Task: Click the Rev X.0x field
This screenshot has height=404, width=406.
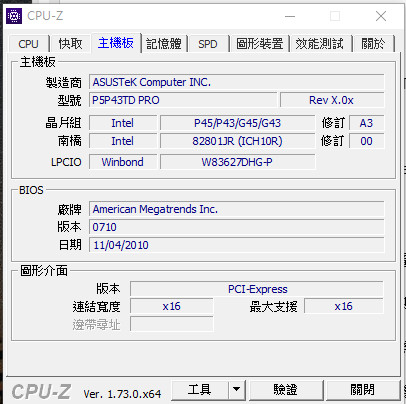Action: [x=332, y=100]
